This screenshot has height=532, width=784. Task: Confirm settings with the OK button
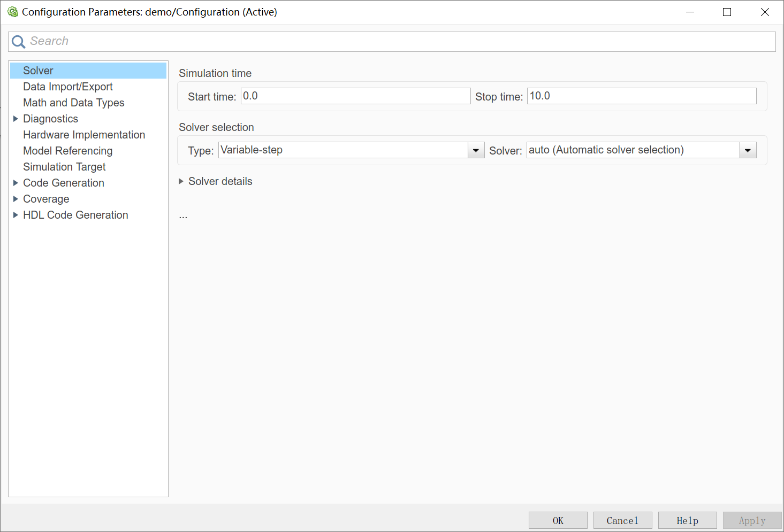pyautogui.click(x=558, y=521)
